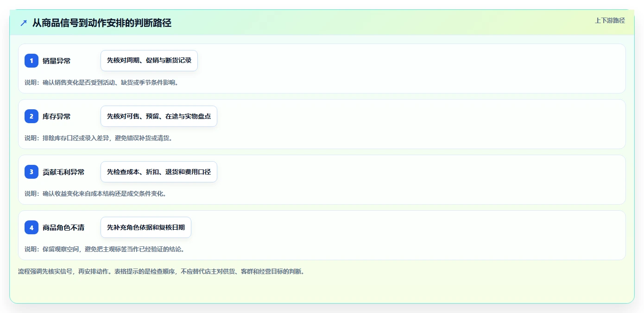Click the 先核对周期、促销与断货记录 chip

[149, 61]
